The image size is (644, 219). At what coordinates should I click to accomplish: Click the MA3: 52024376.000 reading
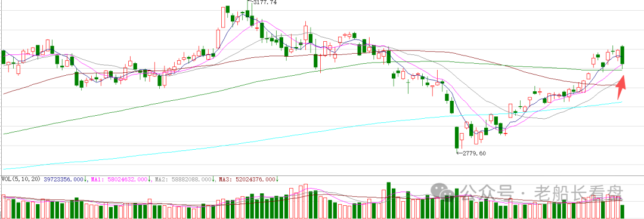pyautogui.click(x=247, y=180)
